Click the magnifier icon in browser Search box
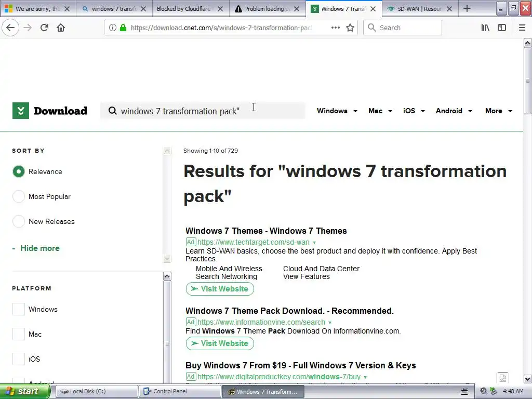 coord(371,28)
